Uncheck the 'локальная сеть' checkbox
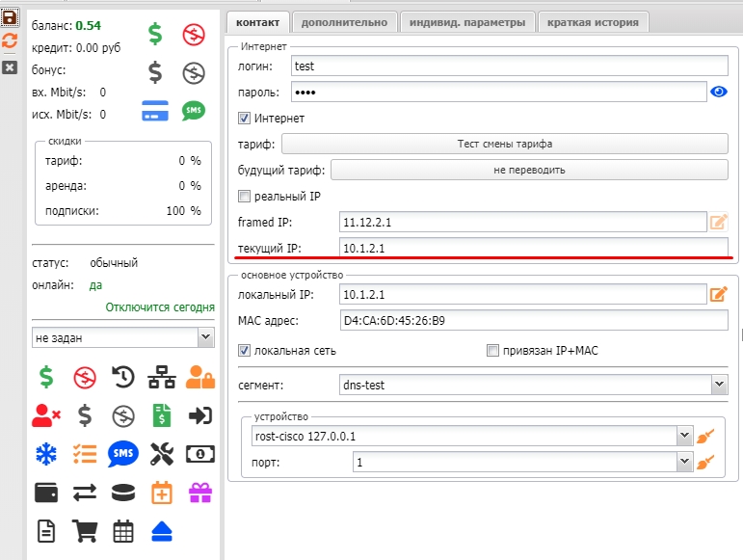The height and width of the screenshot is (560, 743). click(x=245, y=351)
